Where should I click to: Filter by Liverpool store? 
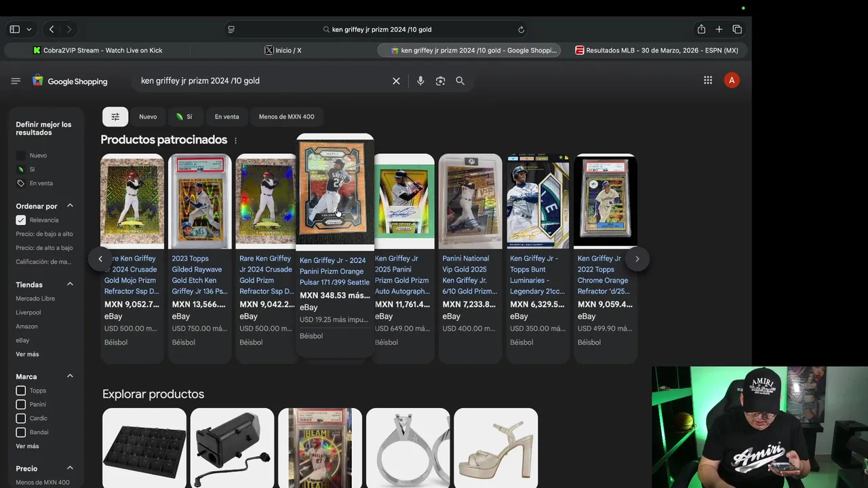(x=28, y=312)
